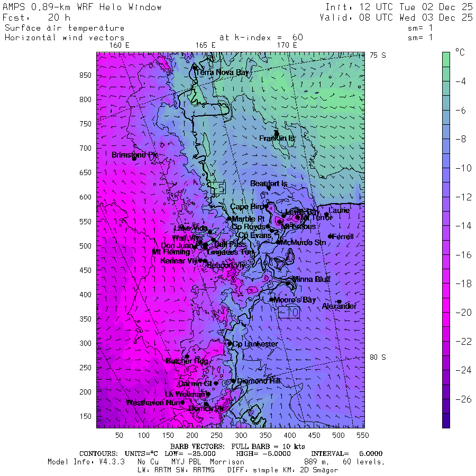This screenshot has height=476, width=476.
Task: Click the "80 S" latitude label
Action: [x=378, y=357]
